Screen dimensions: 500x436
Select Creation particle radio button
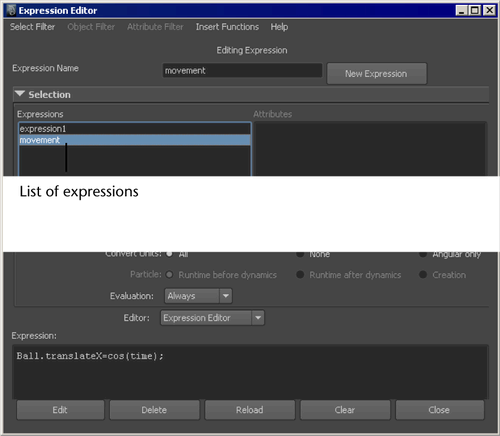point(423,275)
